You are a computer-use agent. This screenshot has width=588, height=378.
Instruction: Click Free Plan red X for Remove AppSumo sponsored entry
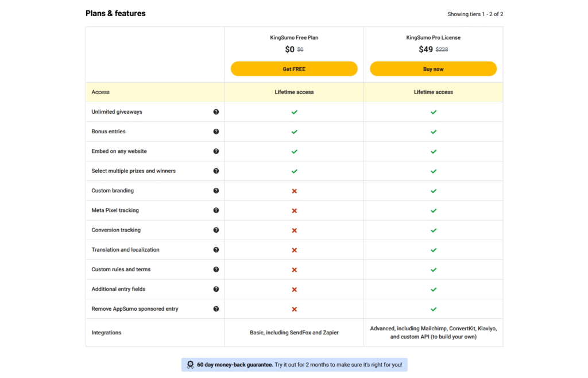295,310
